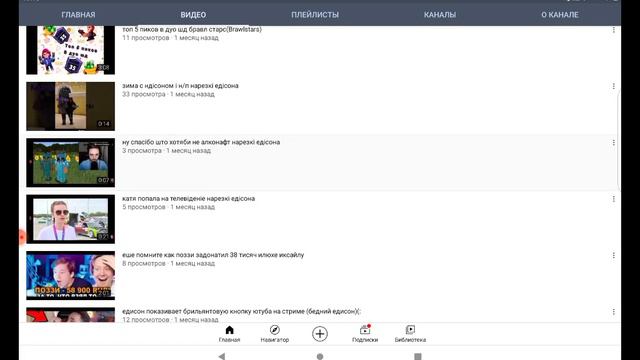Image resolution: width=640 pixels, height=360 pixels.
Task: Click title 'ну спасібо што хотяби не алконафт'
Action: [x=201, y=142]
